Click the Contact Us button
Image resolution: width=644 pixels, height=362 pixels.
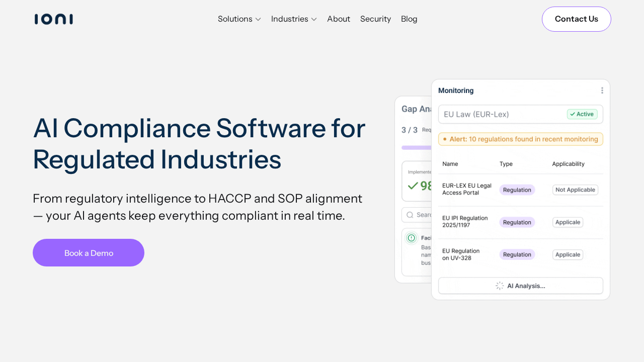coord(576,19)
